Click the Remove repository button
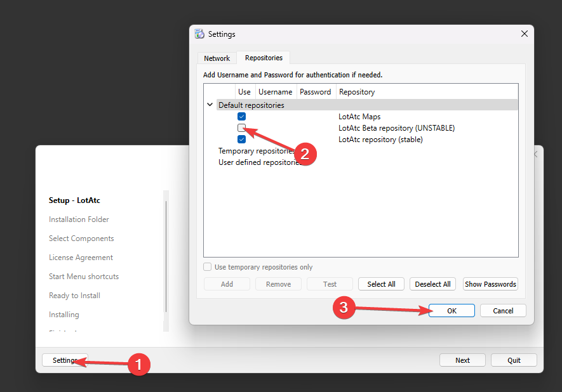562x392 pixels. (x=279, y=284)
